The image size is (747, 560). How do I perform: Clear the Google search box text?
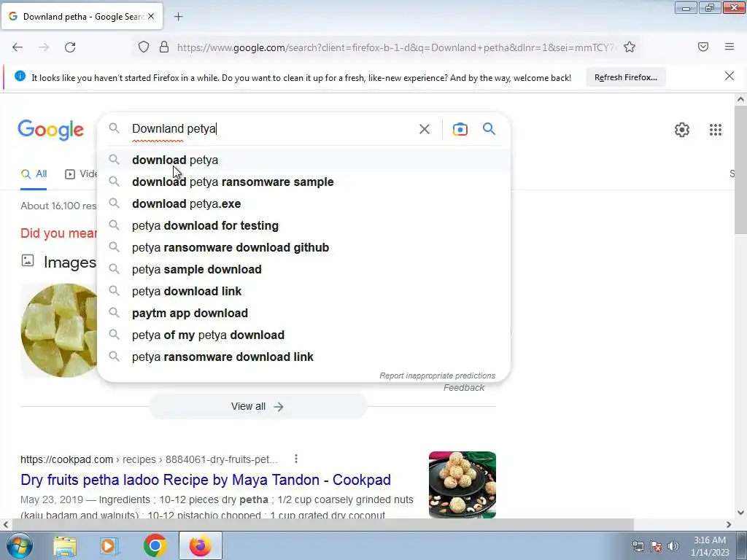(x=425, y=129)
